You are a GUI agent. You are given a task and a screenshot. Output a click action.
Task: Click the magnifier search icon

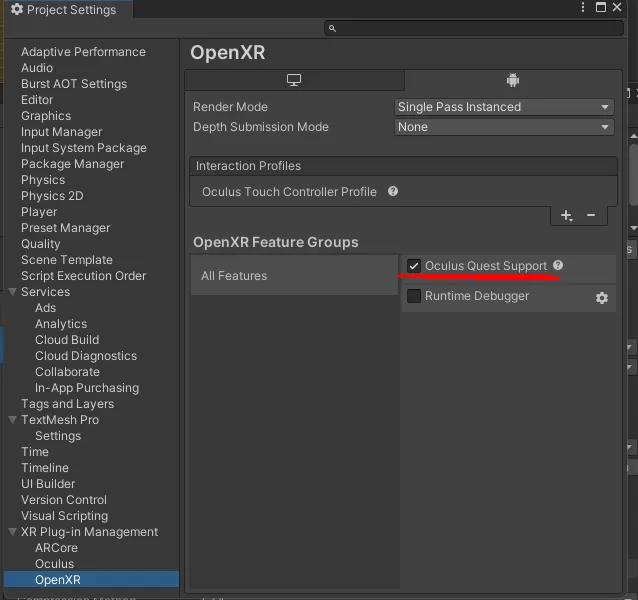click(x=332, y=28)
